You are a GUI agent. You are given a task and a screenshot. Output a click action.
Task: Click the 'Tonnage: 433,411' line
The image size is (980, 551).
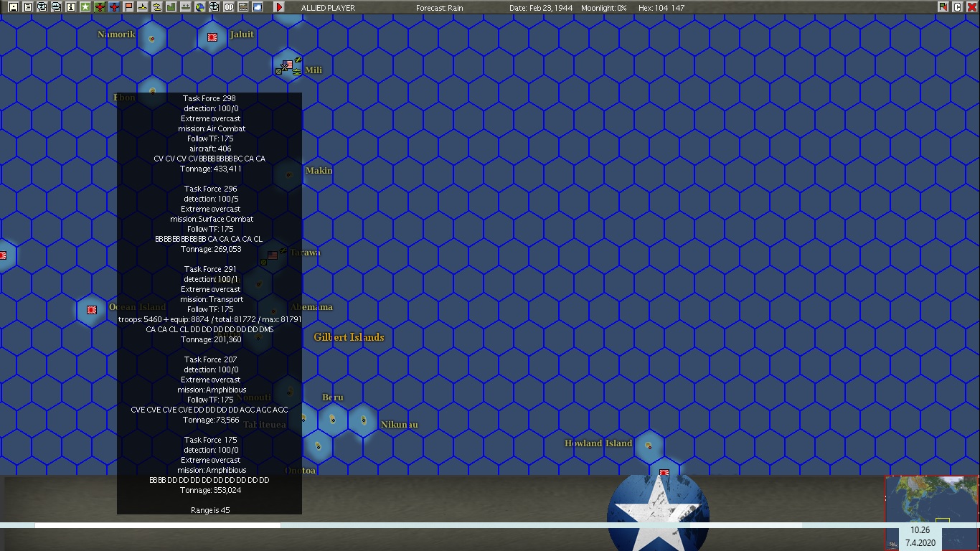tap(211, 169)
